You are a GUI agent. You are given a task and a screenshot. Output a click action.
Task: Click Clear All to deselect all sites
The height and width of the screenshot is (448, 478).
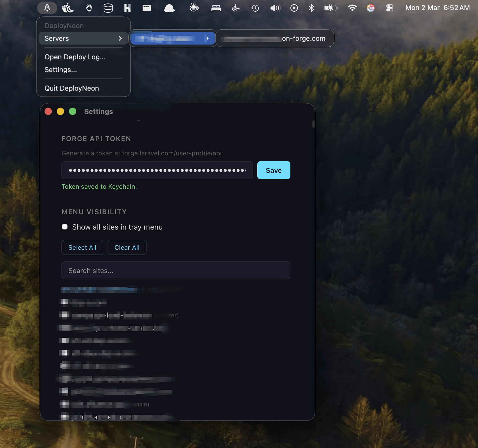[127, 247]
